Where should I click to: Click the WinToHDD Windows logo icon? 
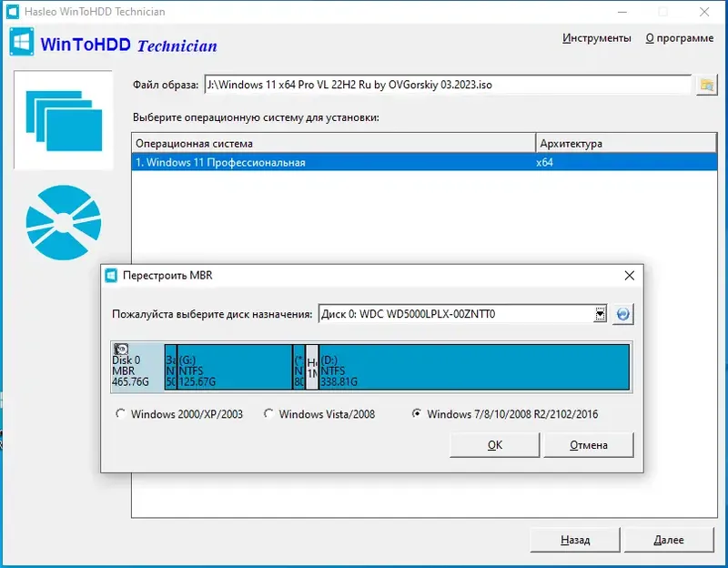click(x=21, y=41)
